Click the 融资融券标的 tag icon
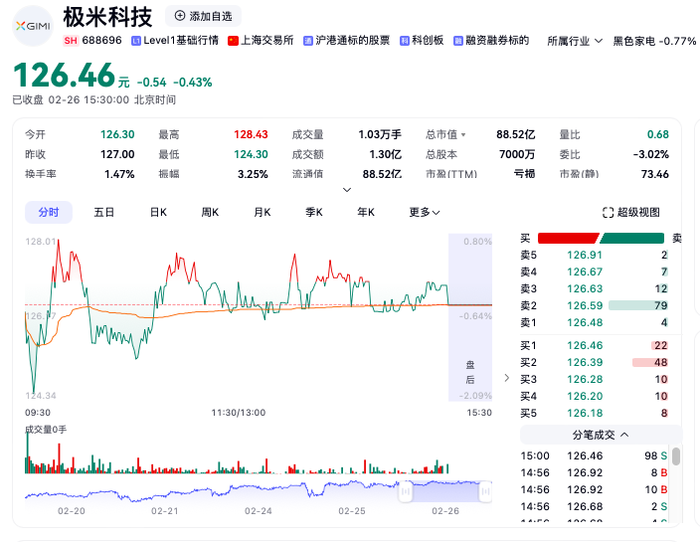The image size is (700, 542). pos(458,41)
